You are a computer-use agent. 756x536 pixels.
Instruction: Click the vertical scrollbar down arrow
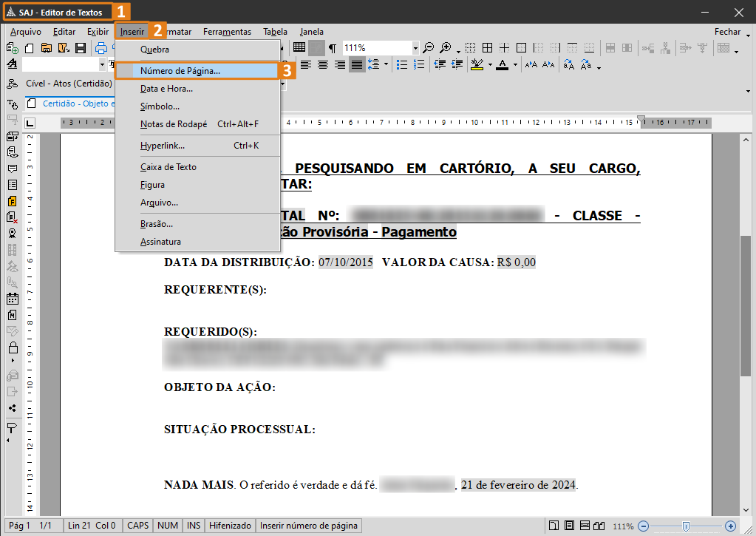[746, 510]
